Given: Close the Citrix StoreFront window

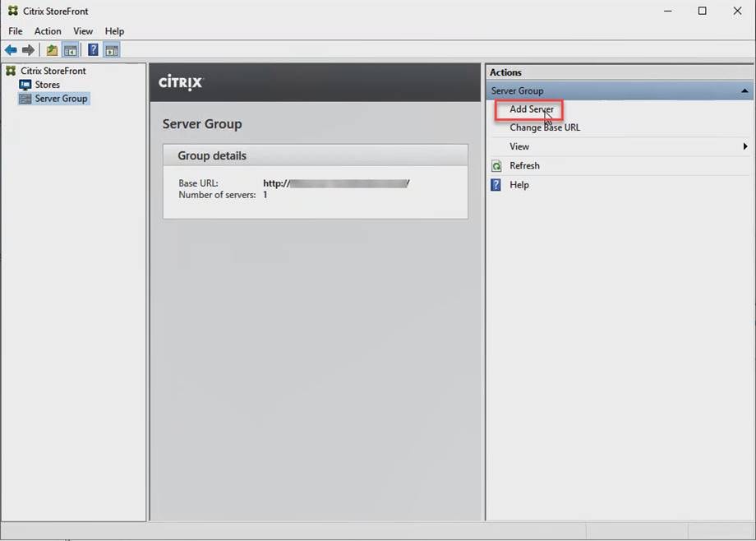Looking at the screenshot, I should [737, 11].
